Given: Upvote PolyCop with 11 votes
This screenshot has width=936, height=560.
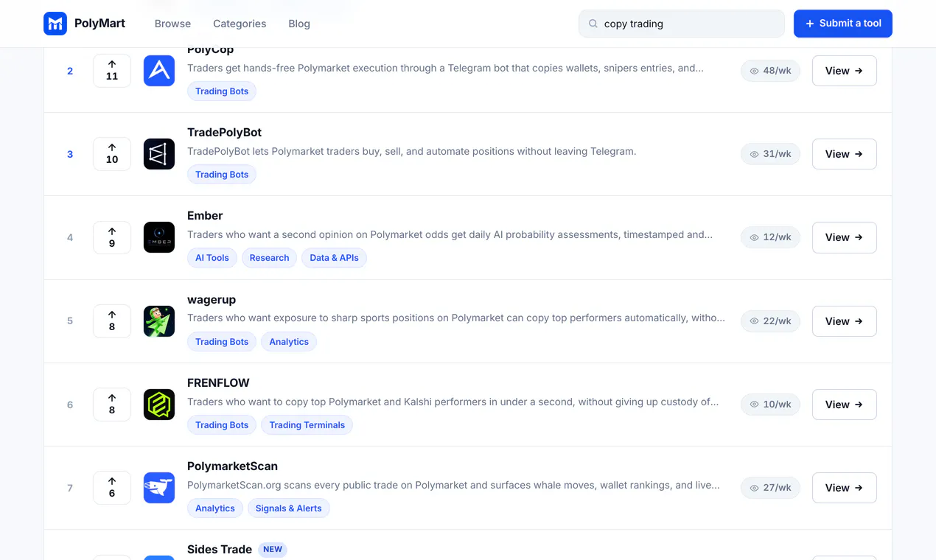Looking at the screenshot, I should click(x=112, y=71).
